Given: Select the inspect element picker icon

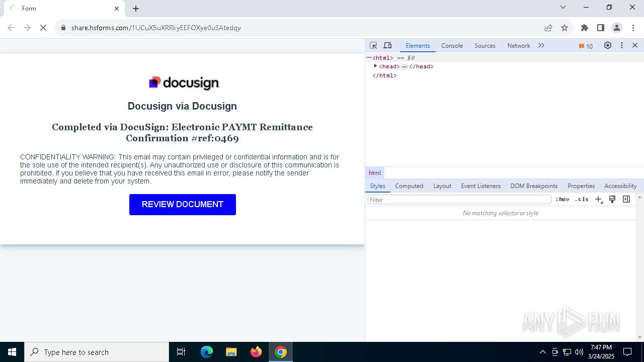Looking at the screenshot, I should (x=373, y=45).
